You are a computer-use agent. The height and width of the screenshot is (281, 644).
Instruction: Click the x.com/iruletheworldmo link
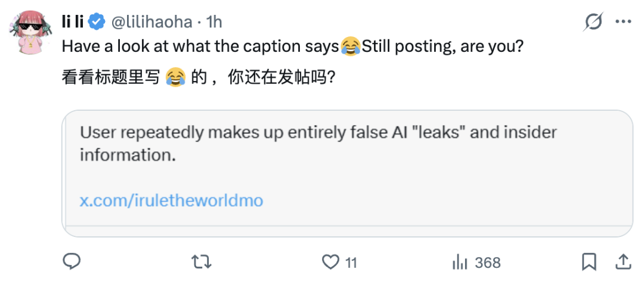[171, 200]
